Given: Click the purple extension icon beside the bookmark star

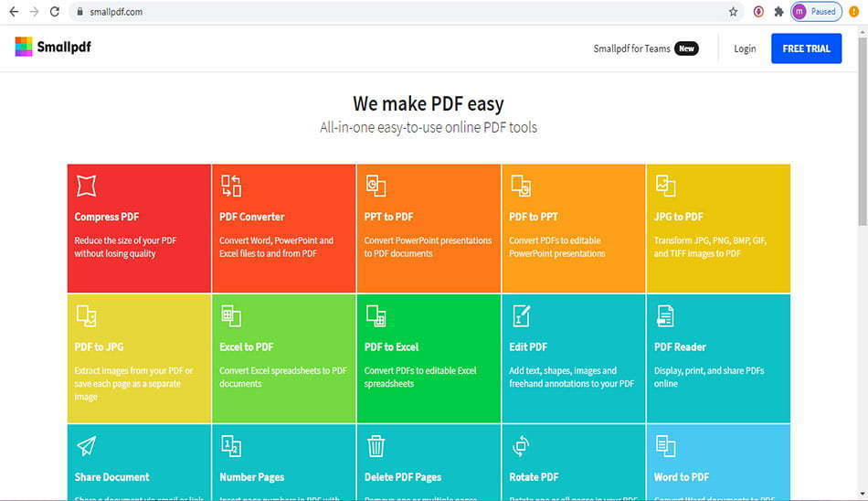Looking at the screenshot, I should point(758,12).
